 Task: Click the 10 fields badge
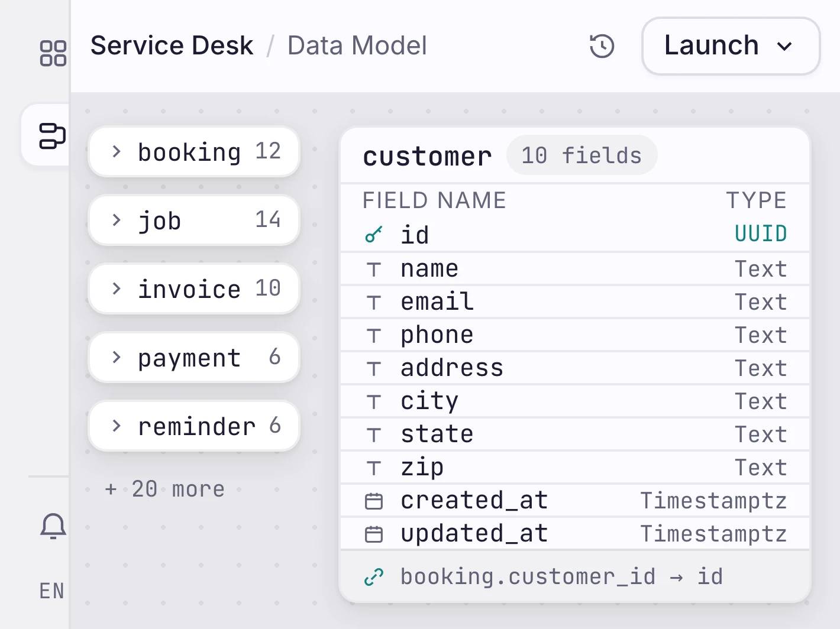point(581,155)
